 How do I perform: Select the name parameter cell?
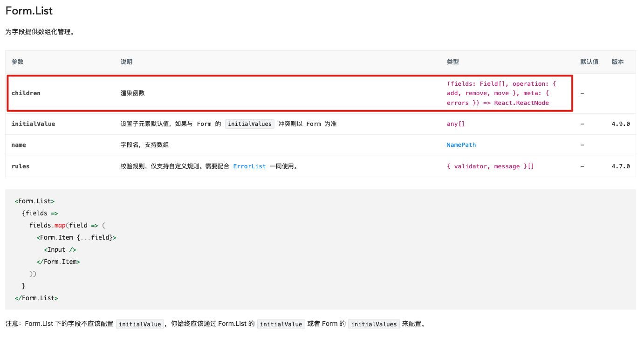(19, 145)
